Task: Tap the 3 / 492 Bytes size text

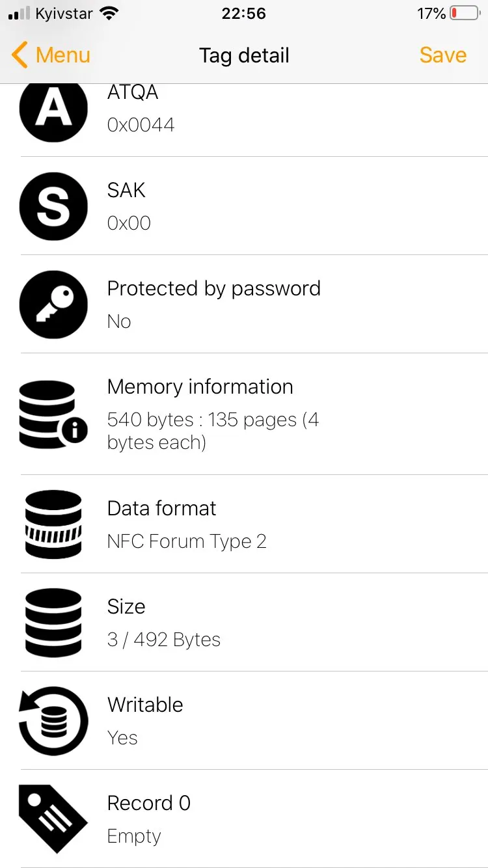Action: click(164, 640)
